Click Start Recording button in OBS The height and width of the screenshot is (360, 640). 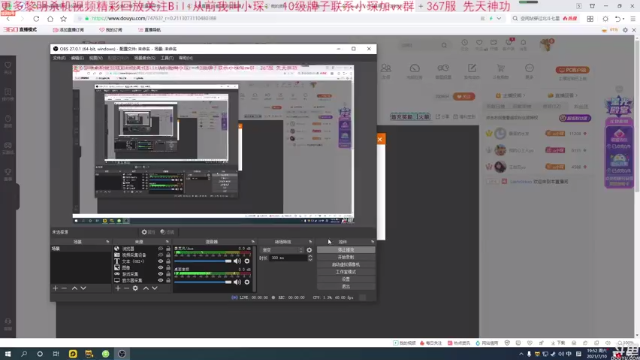(346, 257)
